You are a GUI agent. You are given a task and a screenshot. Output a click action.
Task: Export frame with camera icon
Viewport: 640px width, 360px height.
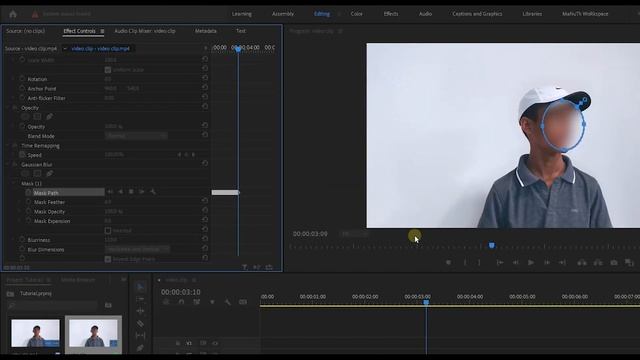coord(614,263)
